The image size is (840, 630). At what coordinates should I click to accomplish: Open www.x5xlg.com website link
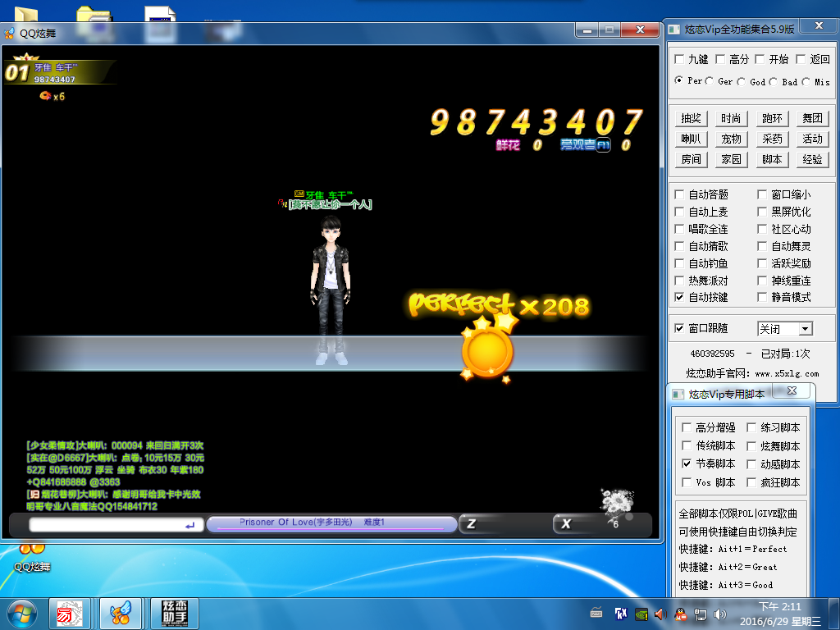[787, 374]
